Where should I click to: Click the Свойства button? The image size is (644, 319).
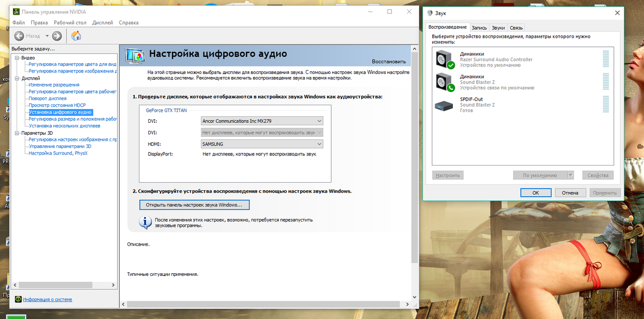[598, 176]
